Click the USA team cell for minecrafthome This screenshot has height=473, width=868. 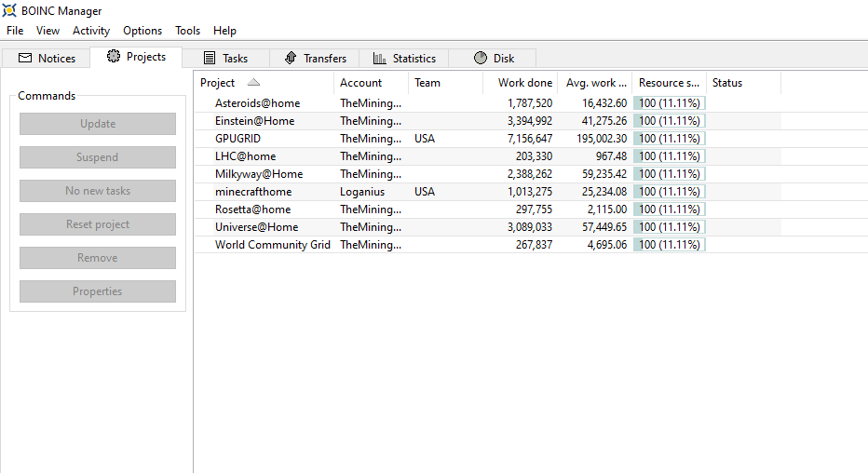coord(425,192)
